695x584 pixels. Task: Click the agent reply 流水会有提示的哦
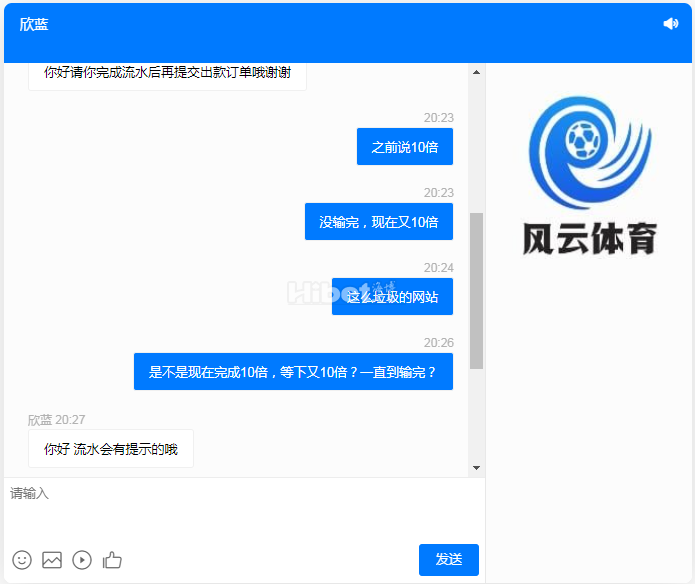[110, 449]
